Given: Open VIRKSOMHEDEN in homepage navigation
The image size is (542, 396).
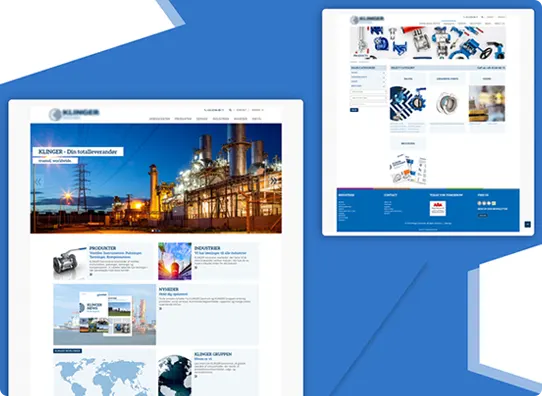Looking at the screenshot, I should [159, 119].
